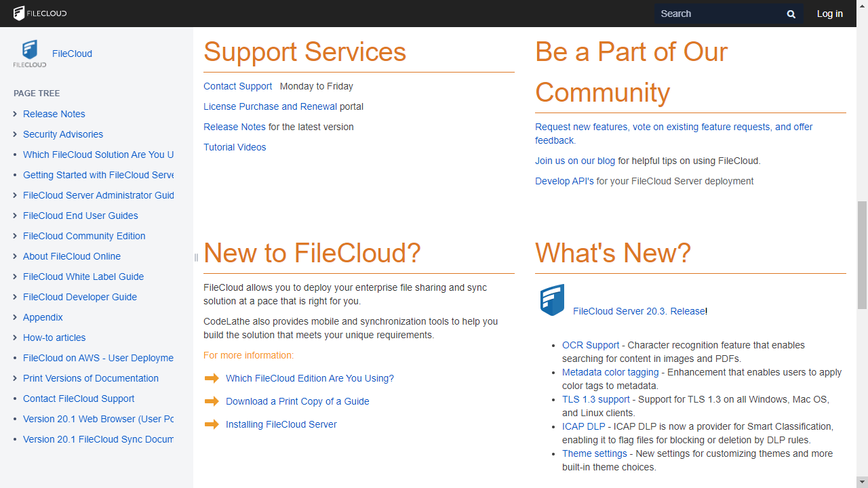Expand the FileCloud Developer Guide node
The width and height of the screenshot is (868, 488).
pos(15,297)
